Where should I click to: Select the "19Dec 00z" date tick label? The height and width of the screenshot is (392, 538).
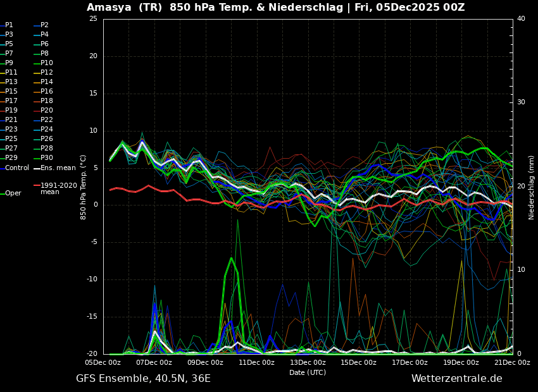coord(462,362)
